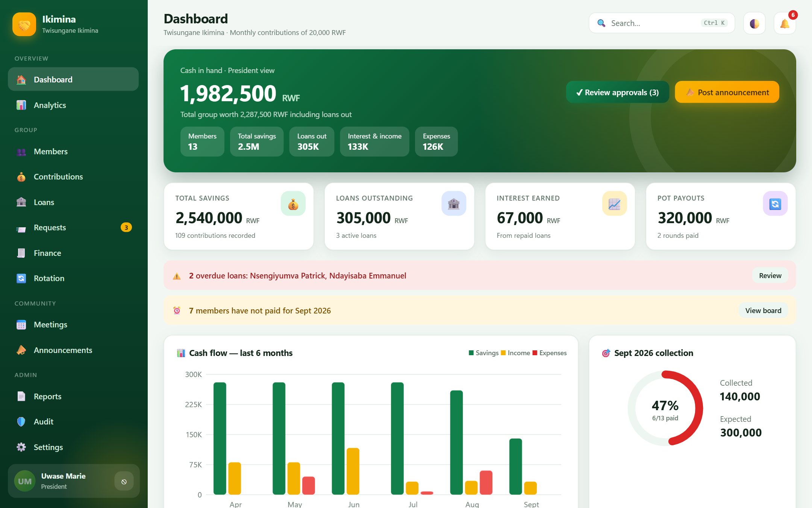The image size is (812, 508).
Task: Click the Savings green legend swatch
Action: pyautogui.click(x=471, y=353)
